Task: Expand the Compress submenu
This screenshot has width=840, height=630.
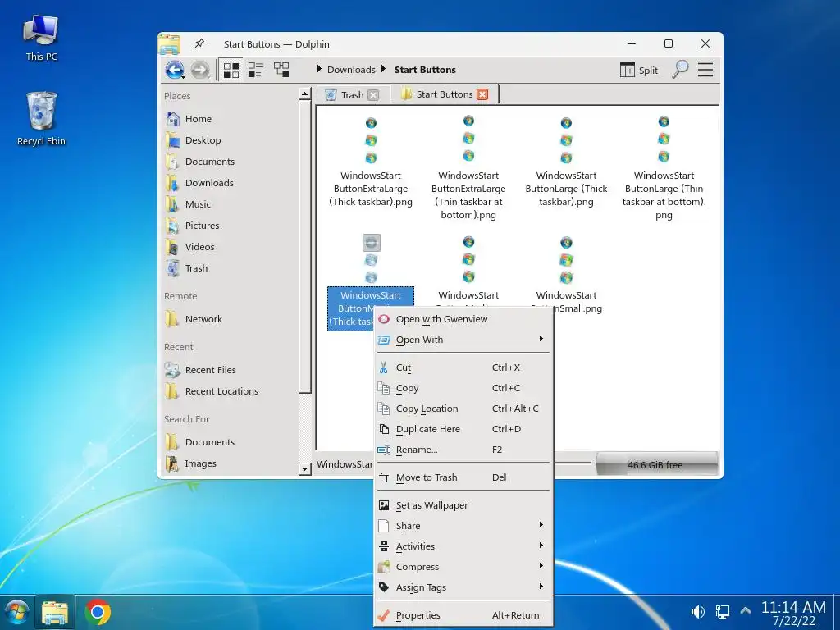Action: coord(464,567)
